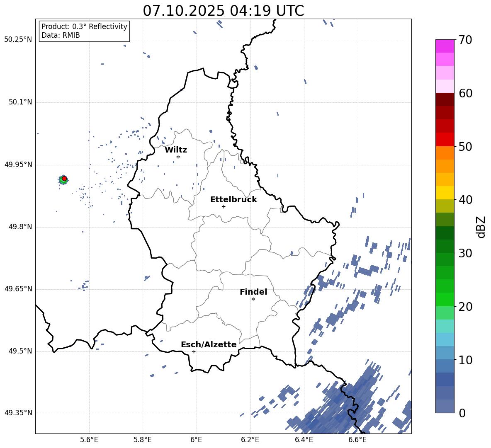
Task: Click the cross marker below Wiltz
Action: tap(178, 157)
